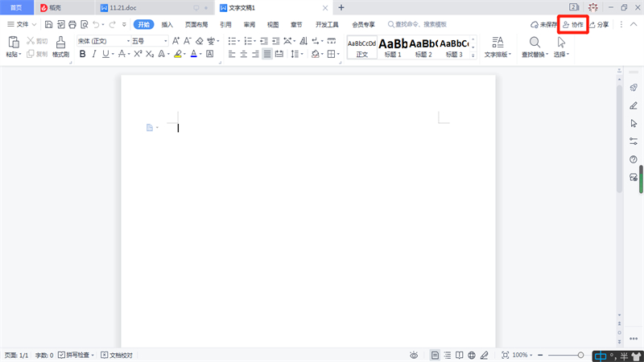
Task: Click the 协作 (Collaborate) button
Action: click(x=573, y=25)
